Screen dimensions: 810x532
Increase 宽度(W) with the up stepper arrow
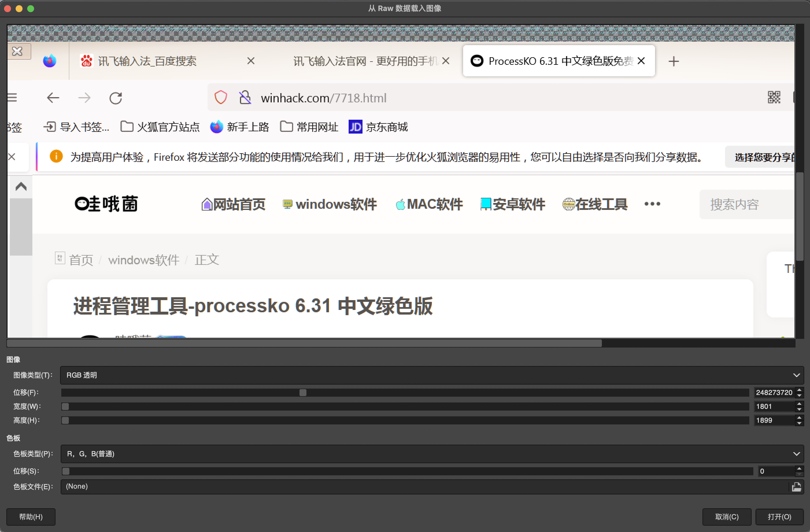[800, 404]
